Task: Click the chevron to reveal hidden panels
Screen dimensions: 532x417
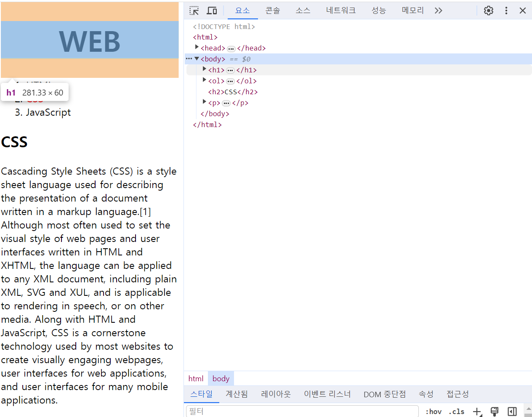Action: [x=438, y=10]
